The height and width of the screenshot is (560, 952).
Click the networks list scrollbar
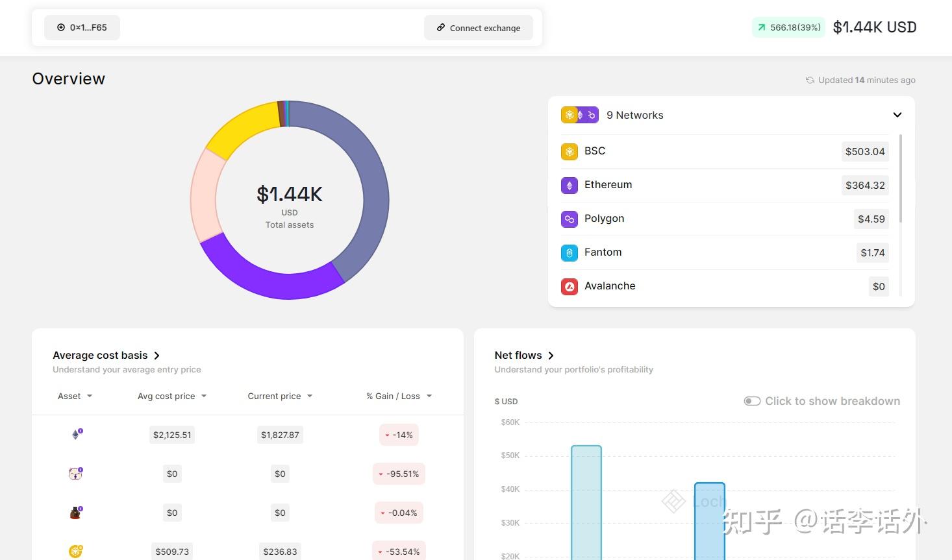900,178
